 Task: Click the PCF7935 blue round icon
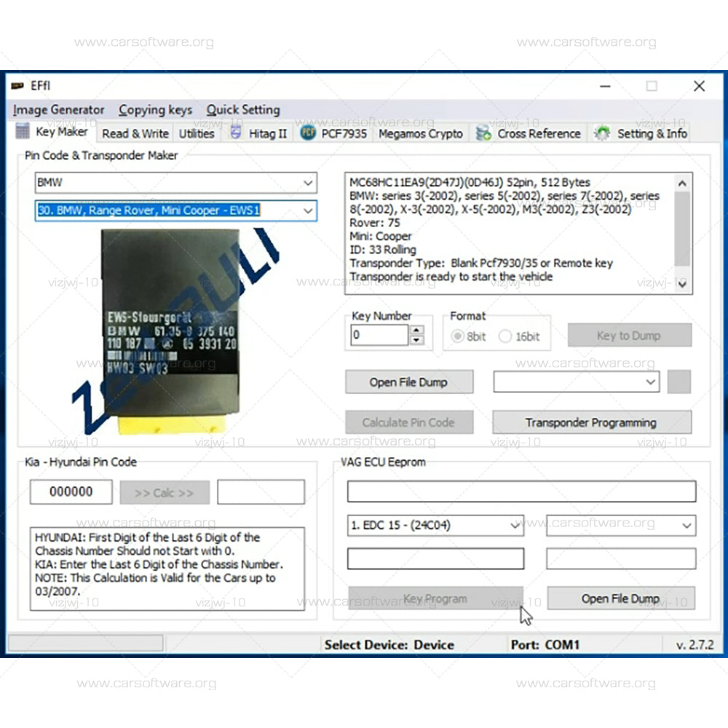[x=307, y=132]
